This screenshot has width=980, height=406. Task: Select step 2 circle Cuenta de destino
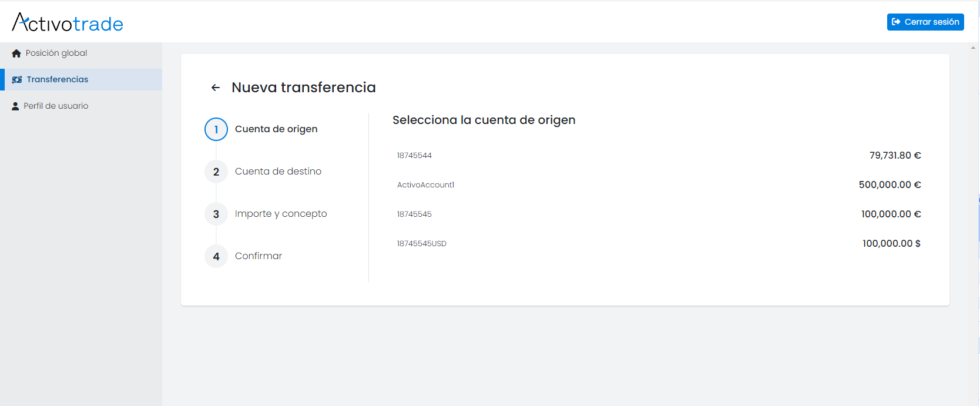[x=216, y=172]
